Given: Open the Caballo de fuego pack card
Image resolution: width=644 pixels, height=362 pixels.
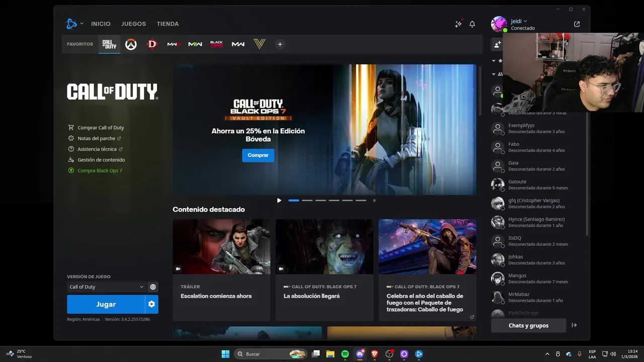Looking at the screenshot, I should (428, 270).
